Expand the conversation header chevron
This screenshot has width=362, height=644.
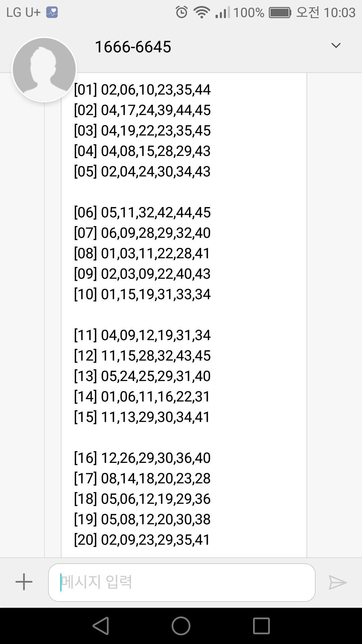[x=336, y=46]
